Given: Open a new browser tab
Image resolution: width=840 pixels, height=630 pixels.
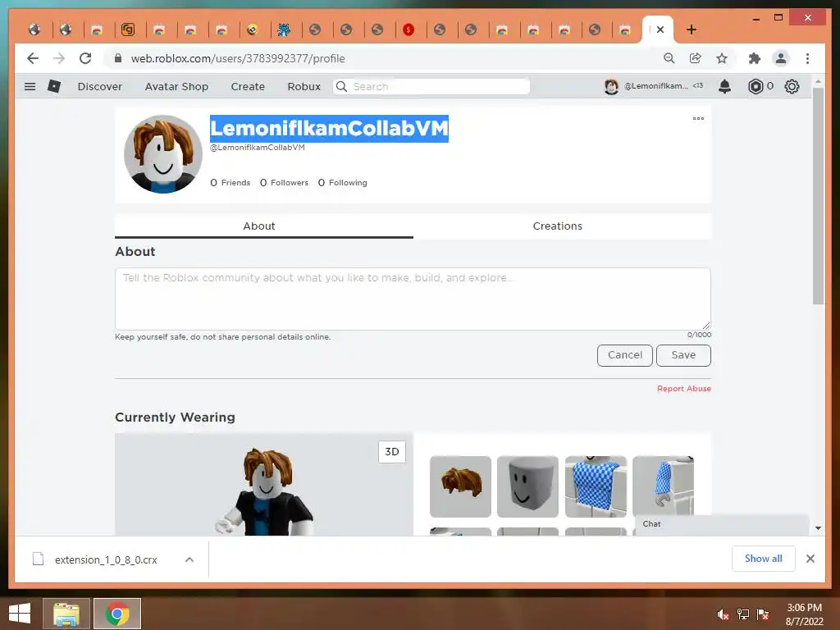Looking at the screenshot, I should 692,30.
